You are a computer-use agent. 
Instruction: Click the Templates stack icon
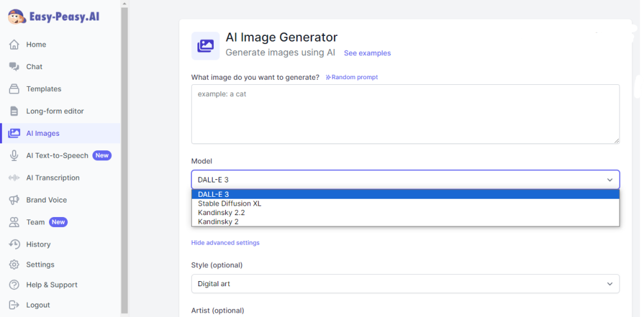pyautogui.click(x=14, y=89)
